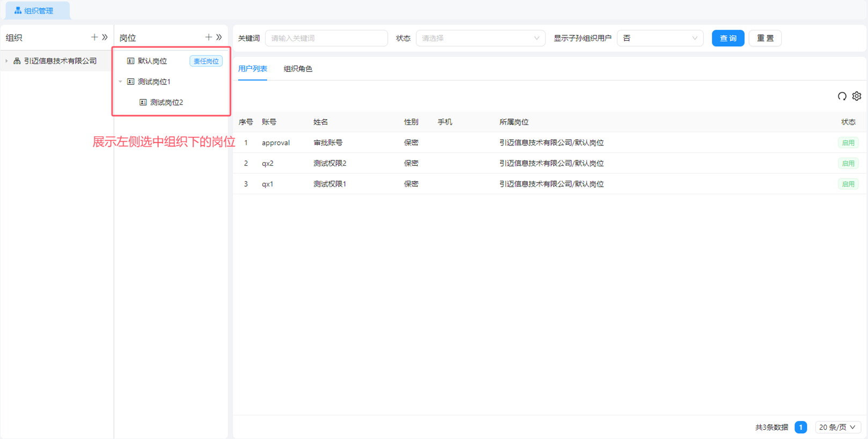
Task: Collapse the 岗位 panel with double-arrow icon
Action: point(219,37)
